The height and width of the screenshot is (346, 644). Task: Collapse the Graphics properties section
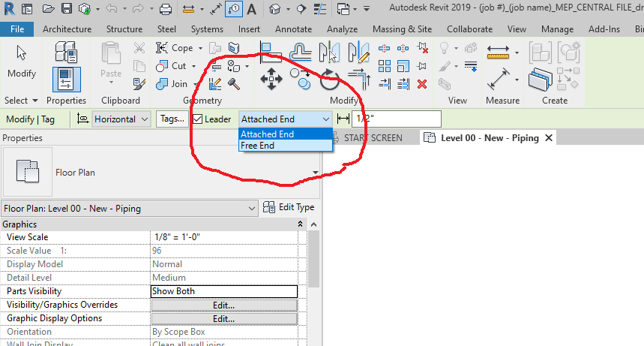[x=300, y=224]
